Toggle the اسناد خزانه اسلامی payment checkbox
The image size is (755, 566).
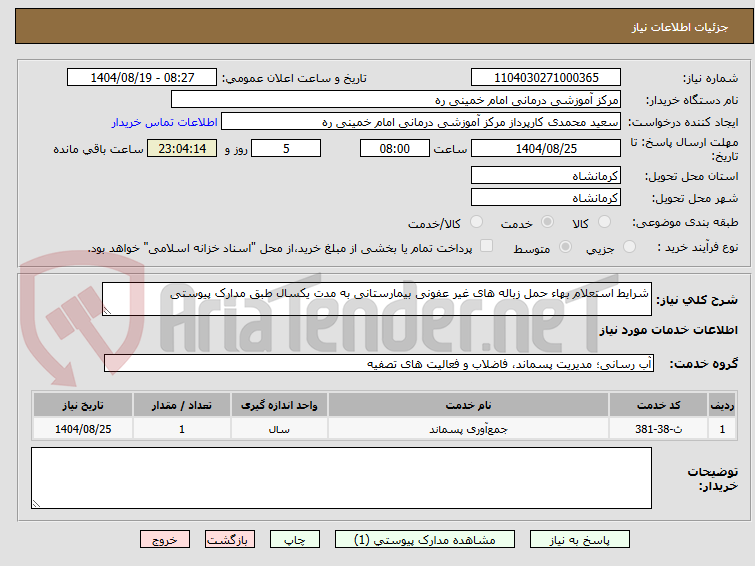pyautogui.click(x=487, y=246)
